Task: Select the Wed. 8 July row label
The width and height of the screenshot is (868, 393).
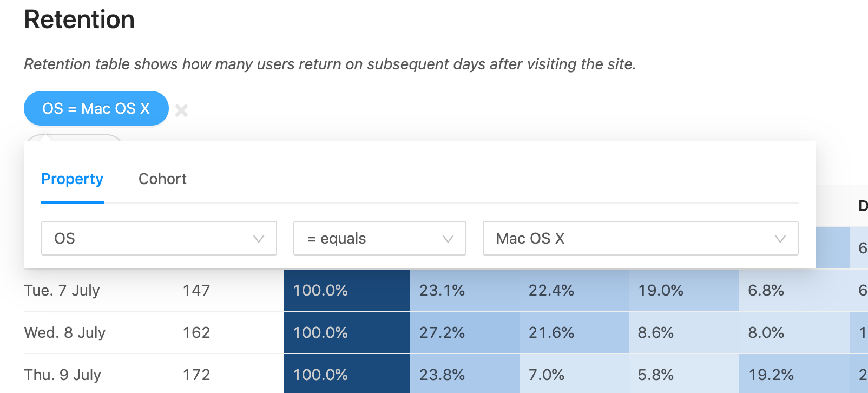Action: (x=65, y=333)
